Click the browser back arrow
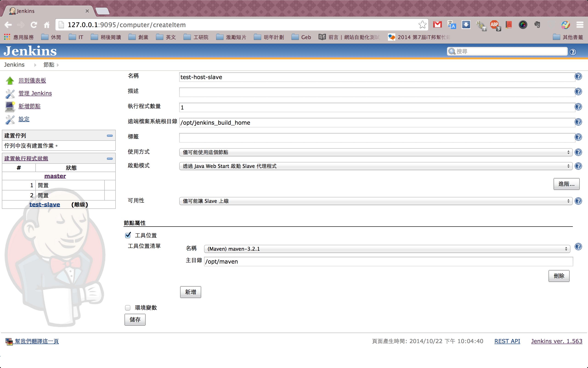The width and height of the screenshot is (588, 368). pos(8,25)
